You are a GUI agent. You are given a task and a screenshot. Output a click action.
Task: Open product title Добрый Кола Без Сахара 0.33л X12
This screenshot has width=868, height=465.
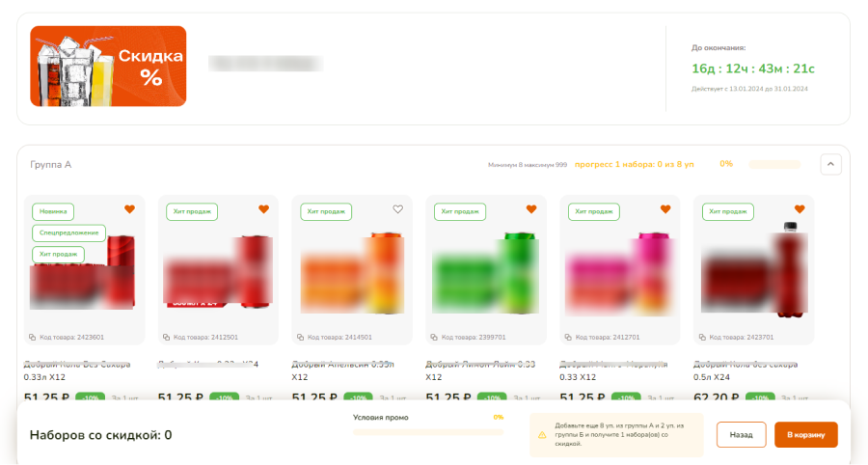point(77,370)
